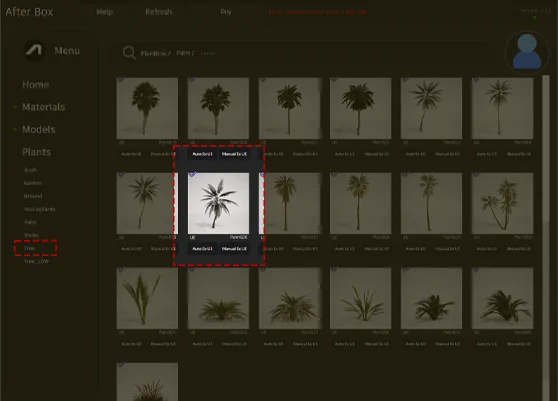
Task: Click Manual Ex UE under second thumbnail, row one
Action: pos(234,154)
